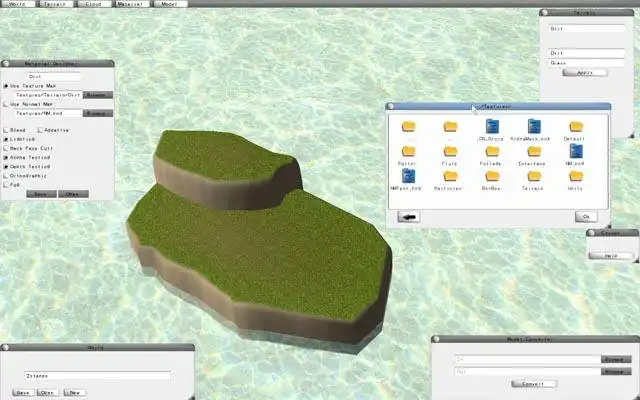The image size is (640, 400).
Task: Open the .DS_Store file icon
Action: click(x=492, y=126)
